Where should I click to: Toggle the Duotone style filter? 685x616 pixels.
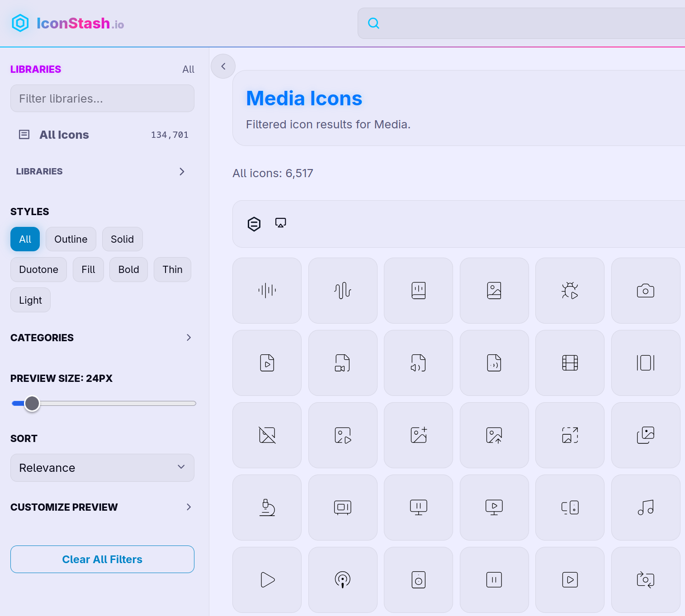click(x=39, y=270)
